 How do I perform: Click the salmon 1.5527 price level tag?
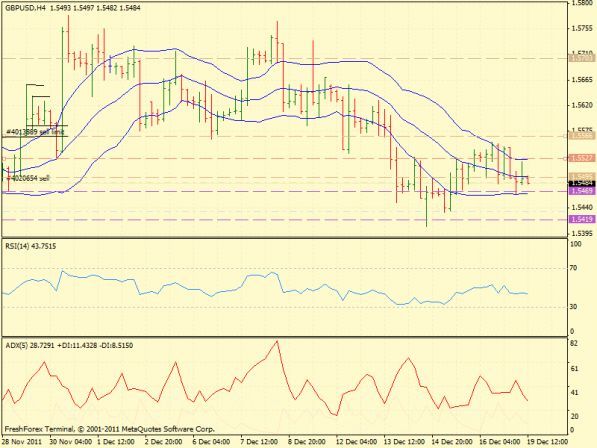pos(582,158)
